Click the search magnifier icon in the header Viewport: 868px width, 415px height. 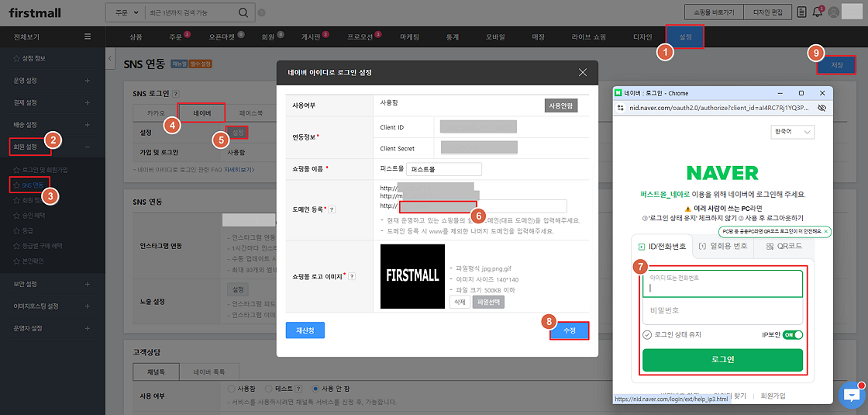pyautogui.click(x=243, y=12)
